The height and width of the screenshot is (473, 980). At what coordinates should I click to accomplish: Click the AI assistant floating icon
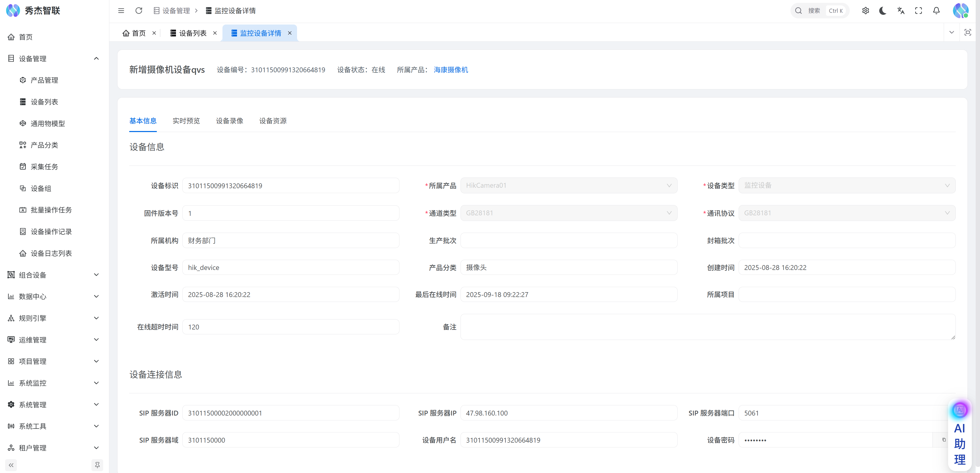click(960, 410)
